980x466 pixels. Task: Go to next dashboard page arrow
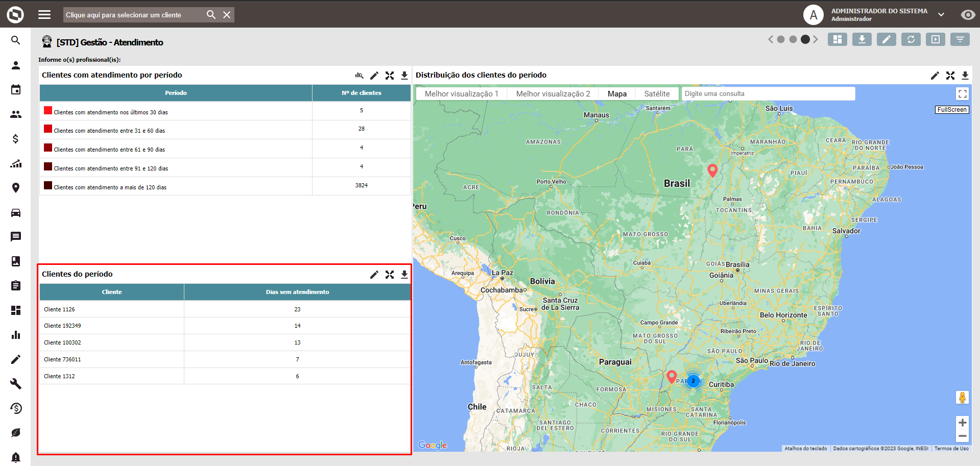pyautogui.click(x=816, y=39)
